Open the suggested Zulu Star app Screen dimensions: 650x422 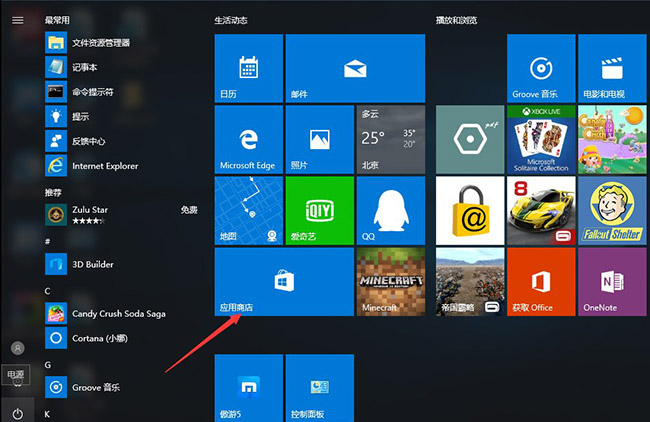click(x=121, y=215)
